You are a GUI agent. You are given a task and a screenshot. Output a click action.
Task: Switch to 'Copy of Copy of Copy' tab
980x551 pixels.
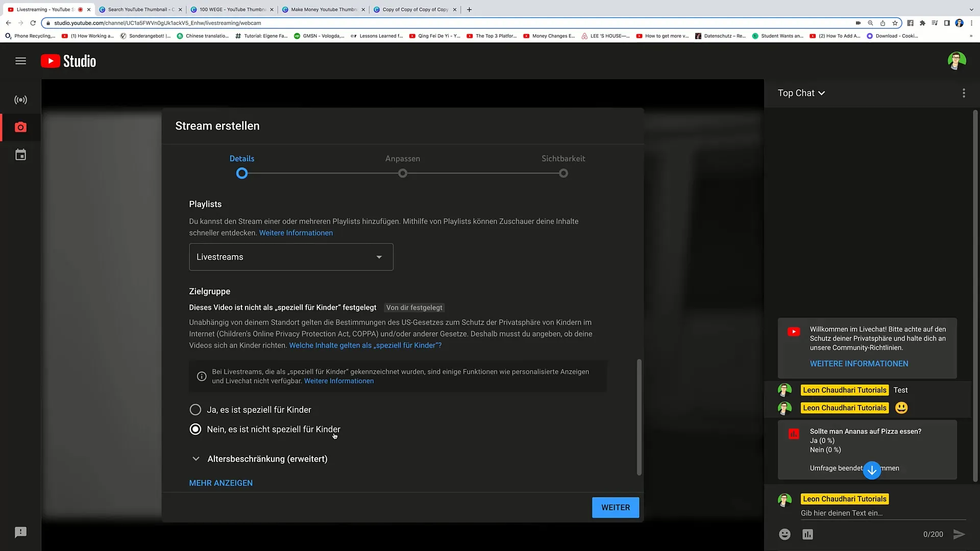415,9
